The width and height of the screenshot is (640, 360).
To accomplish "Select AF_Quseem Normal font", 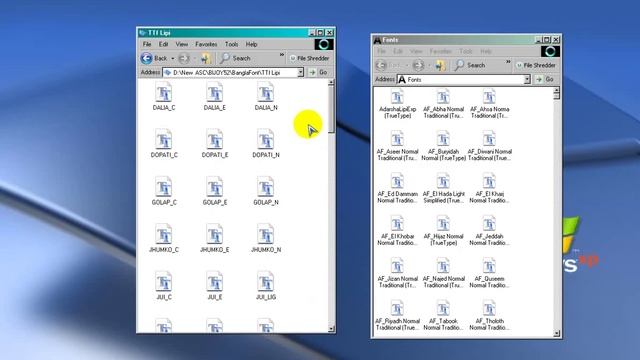I will coord(489,274).
